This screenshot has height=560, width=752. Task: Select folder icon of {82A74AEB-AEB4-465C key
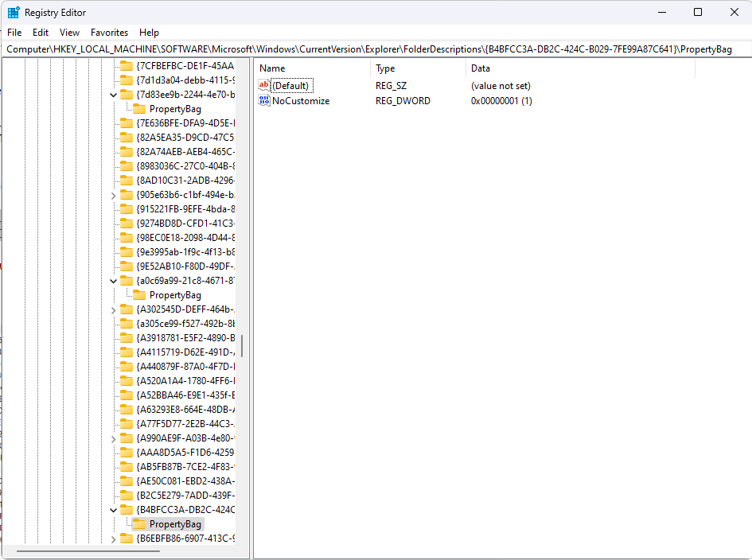point(127,152)
